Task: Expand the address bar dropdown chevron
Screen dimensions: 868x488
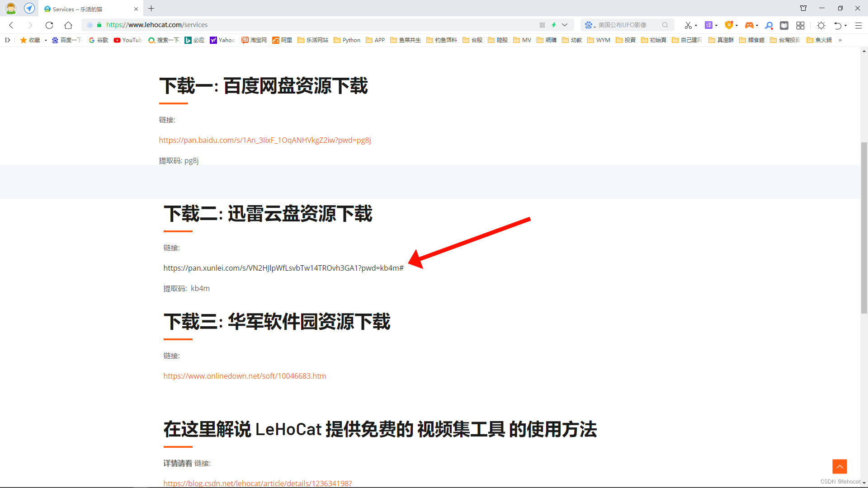Action: (x=565, y=25)
